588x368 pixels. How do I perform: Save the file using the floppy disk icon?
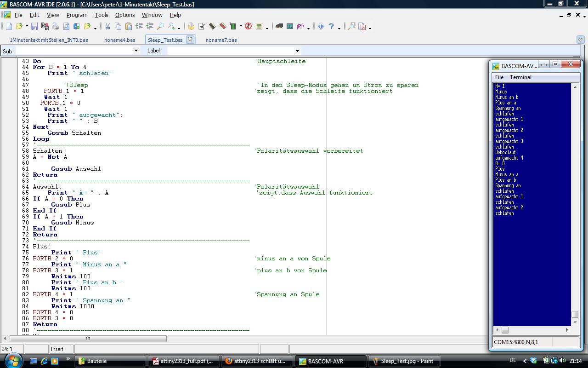[34, 27]
